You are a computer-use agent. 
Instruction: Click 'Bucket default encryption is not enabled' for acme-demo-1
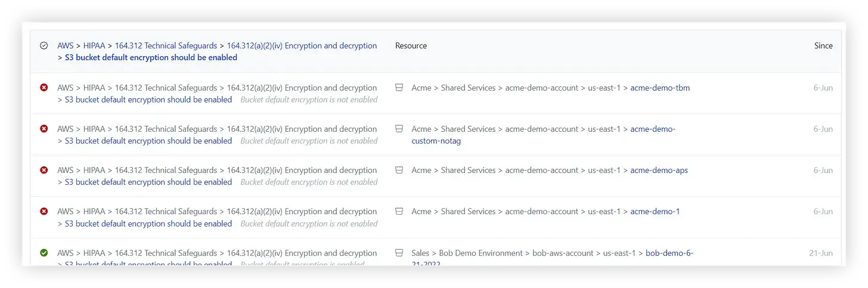coord(309,224)
